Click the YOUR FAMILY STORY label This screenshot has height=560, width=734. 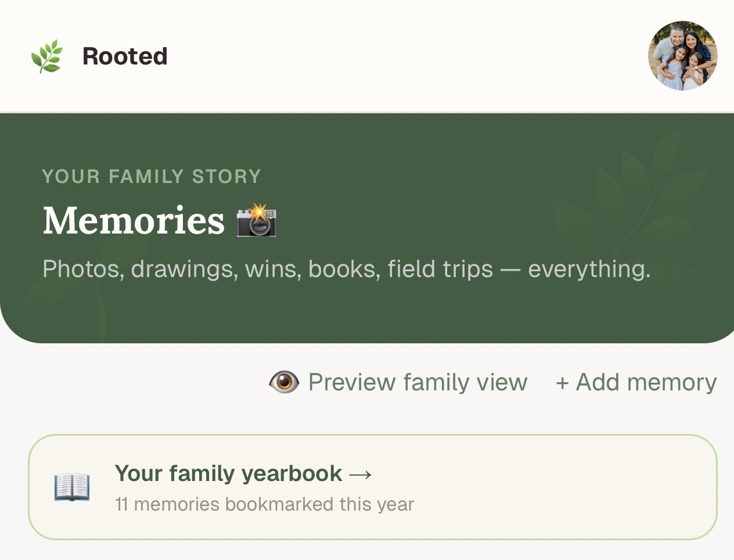click(x=152, y=176)
